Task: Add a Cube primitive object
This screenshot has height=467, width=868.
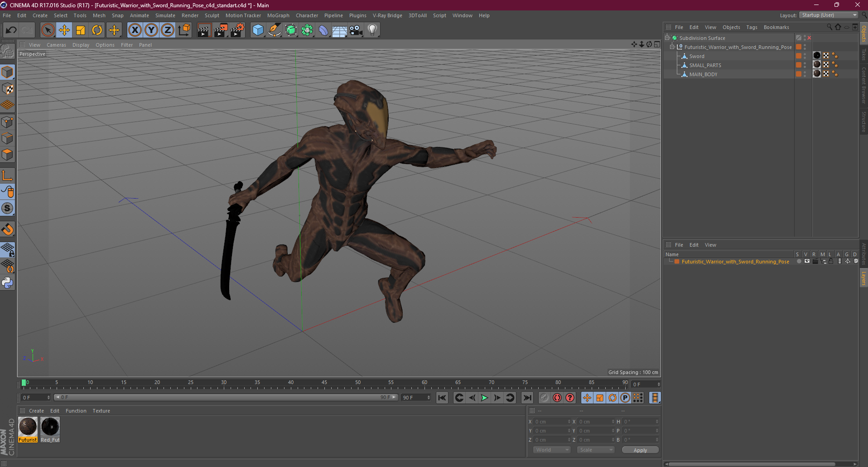Action: [x=258, y=30]
